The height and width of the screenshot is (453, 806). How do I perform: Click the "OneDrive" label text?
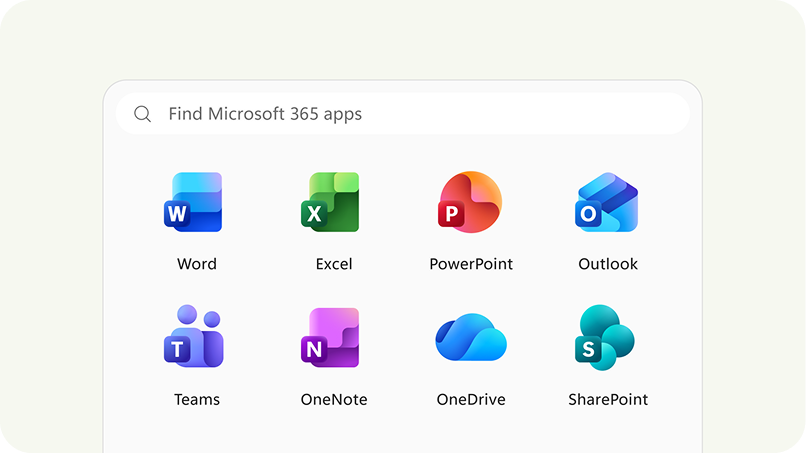[x=471, y=400]
